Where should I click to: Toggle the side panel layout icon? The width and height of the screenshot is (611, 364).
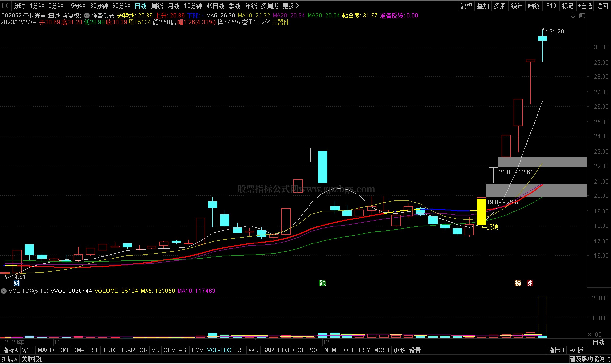point(582,16)
